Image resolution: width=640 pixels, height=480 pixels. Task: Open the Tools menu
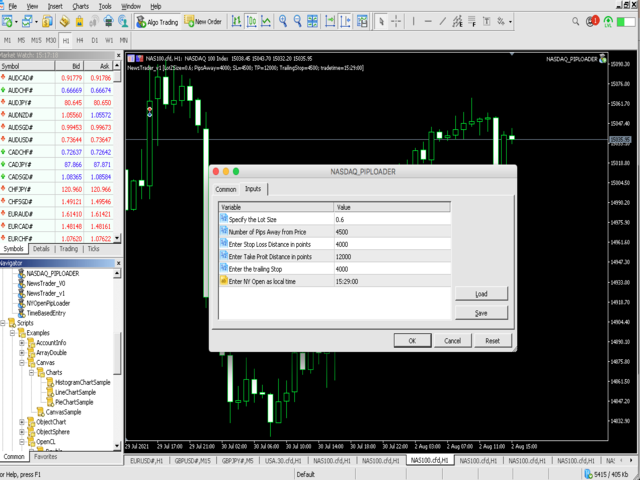pyautogui.click(x=105, y=6)
